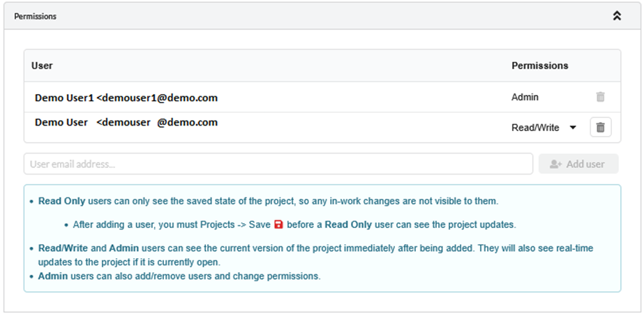The width and height of the screenshot is (644, 316).
Task: Collapse the Permissions panel with double chevron
Action: coord(617,16)
